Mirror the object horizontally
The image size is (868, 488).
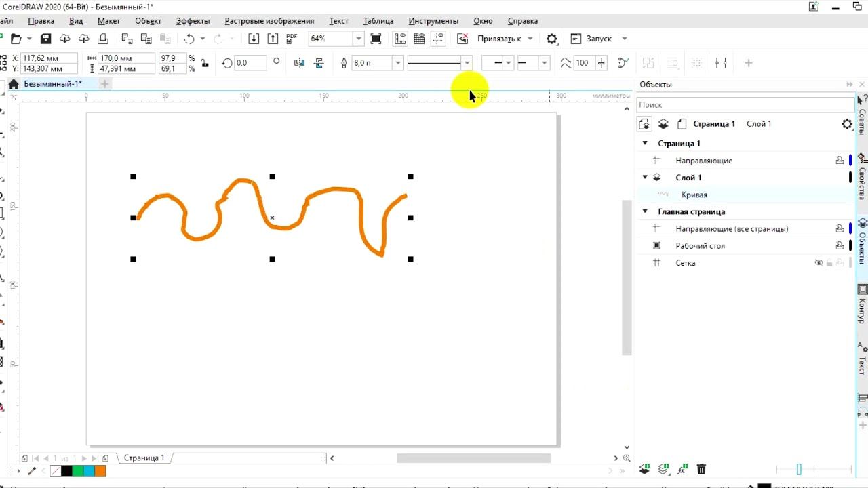pos(300,63)
